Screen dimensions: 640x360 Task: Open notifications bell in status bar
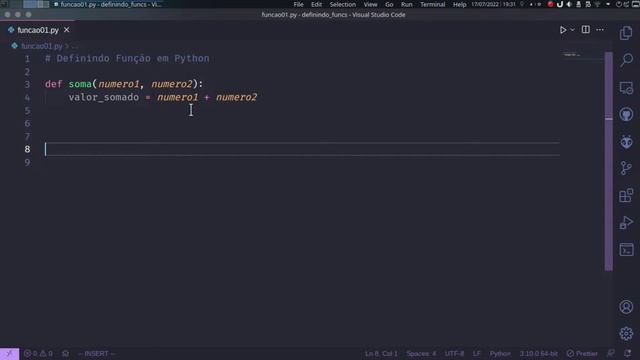[x=627, y=353]
